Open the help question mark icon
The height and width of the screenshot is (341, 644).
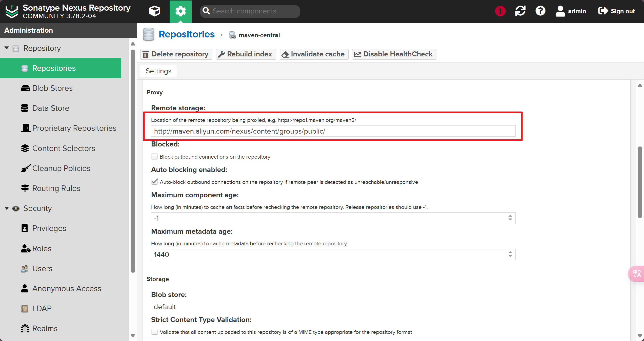(x=540, y=11)
